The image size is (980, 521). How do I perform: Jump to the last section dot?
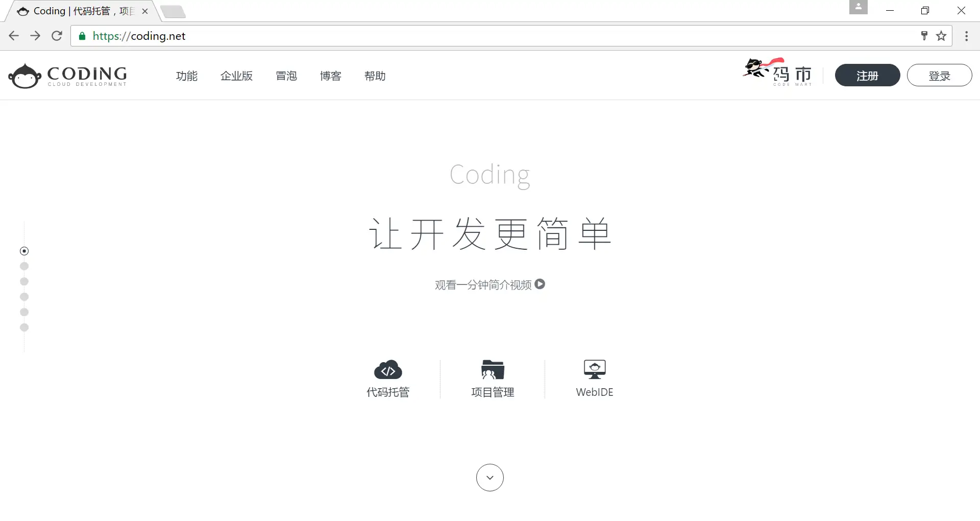point(24,327)
